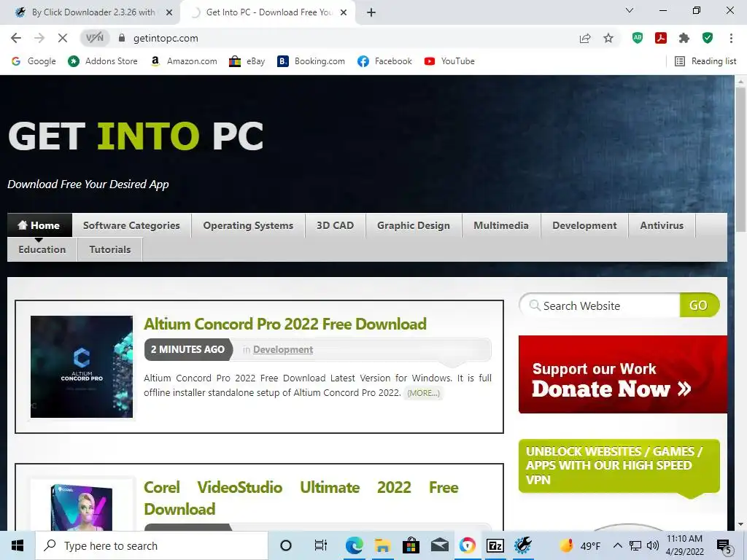Screen dimensions: 747x560
Task: Open Cortana circle icon on taskbar
Action: tap(286, 545)
